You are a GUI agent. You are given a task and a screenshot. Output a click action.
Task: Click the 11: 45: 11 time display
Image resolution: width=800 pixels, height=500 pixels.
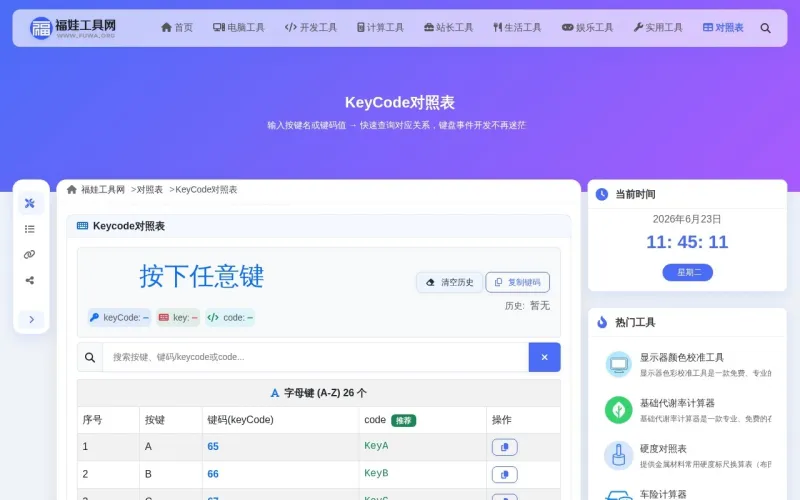[x=687, y=242]
